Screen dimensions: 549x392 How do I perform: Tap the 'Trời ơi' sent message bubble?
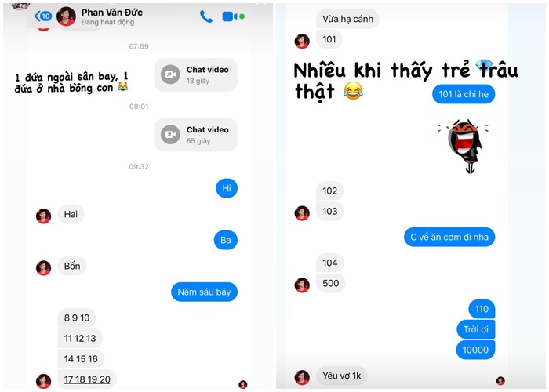coord(476,329)
